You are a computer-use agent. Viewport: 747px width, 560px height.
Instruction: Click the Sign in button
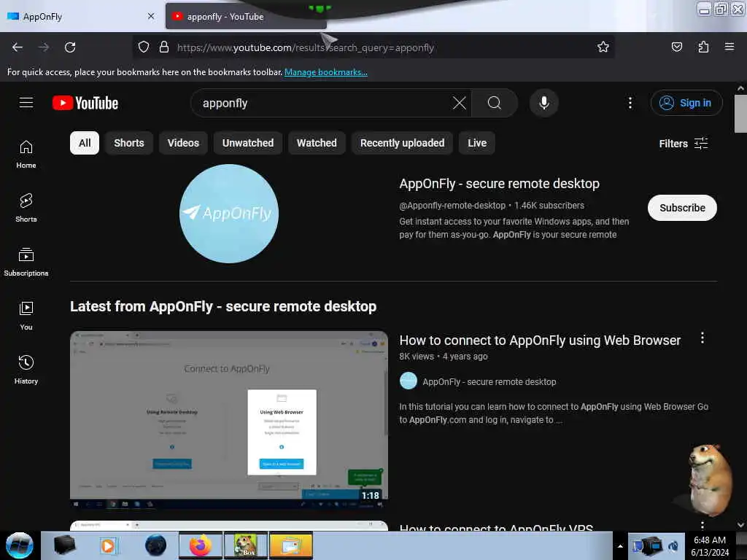[x=686, y=103]
